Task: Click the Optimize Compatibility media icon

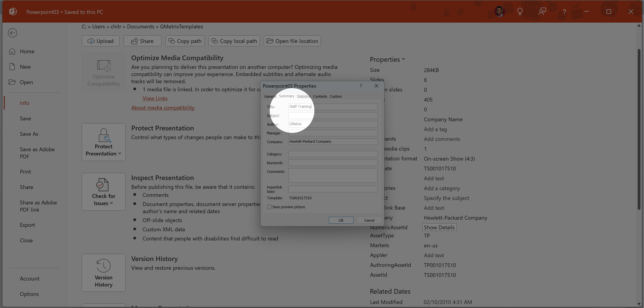Action: pyautogui.click(x=104, y=66)
